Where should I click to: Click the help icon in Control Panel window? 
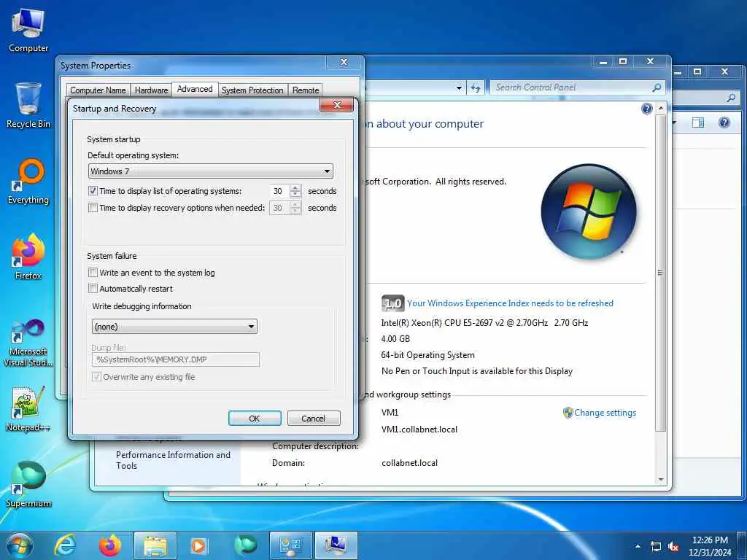[646, 109]
